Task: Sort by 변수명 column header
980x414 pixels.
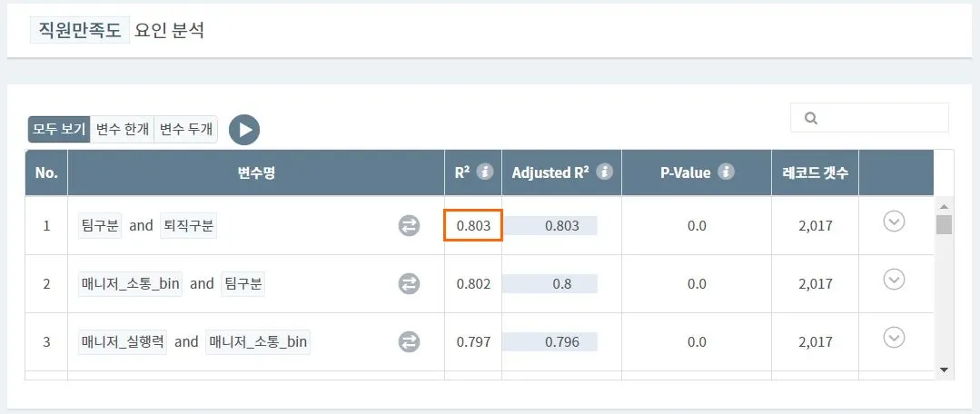Action: [x=255, y=172]
